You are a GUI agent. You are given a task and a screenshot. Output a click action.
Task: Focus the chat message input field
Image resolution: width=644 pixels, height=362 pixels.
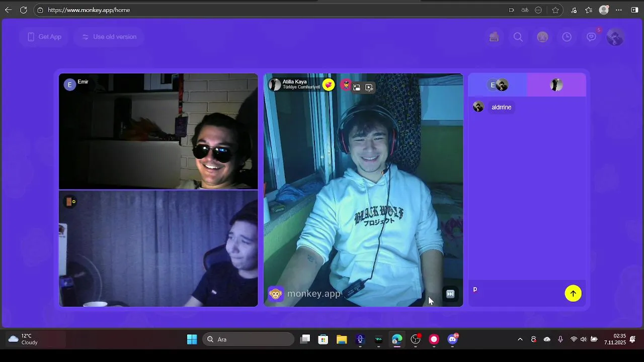[x=517, y=293]
